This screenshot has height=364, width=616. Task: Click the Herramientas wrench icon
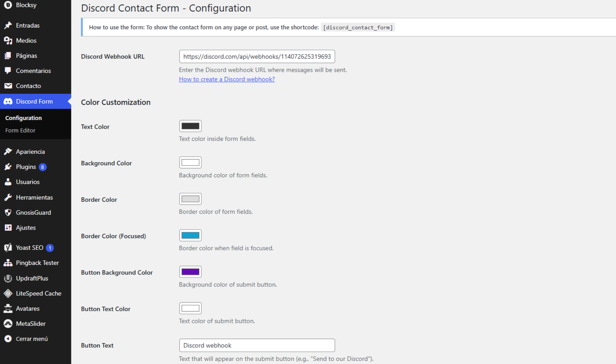[x=8, y=197]
